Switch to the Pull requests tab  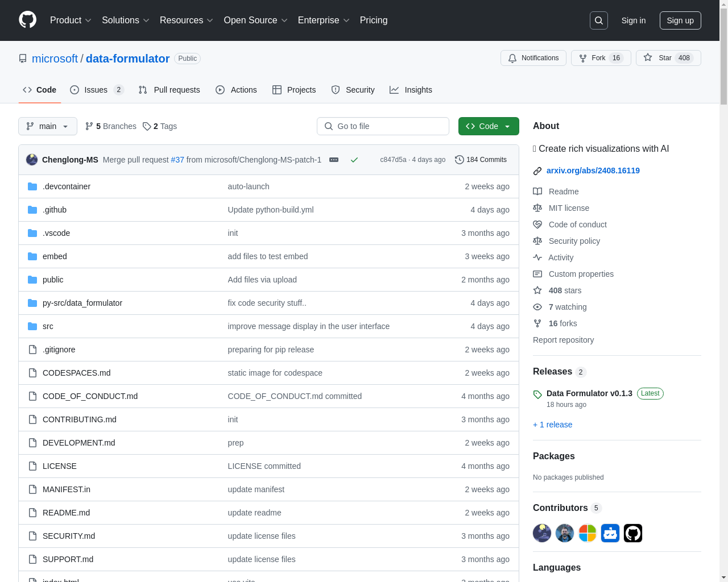click(169, 90)
